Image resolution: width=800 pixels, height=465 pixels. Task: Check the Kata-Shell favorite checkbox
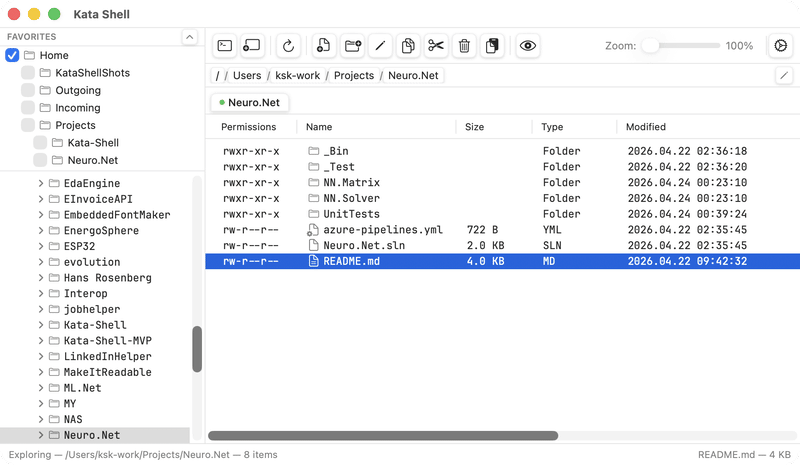[40, 142]
